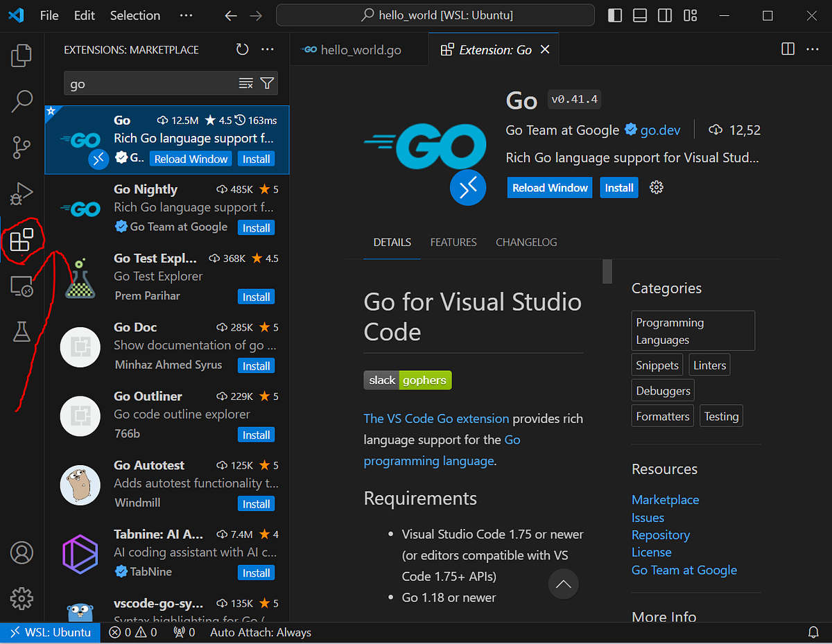The image size is (832, 644).
Task: Open extensions Filter funnel menu
Action: point(266,82)
